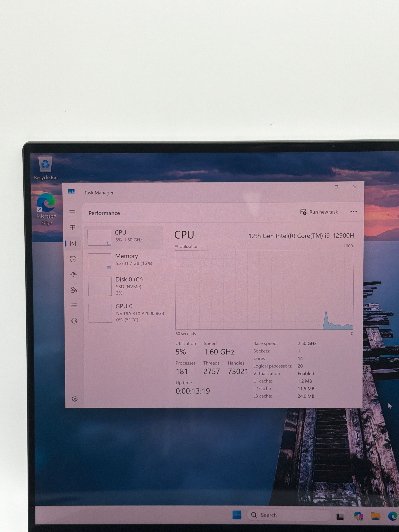Select the Performance page icon in sidebar
This screenshot has height=532, width=399.
tap(73, 244)
